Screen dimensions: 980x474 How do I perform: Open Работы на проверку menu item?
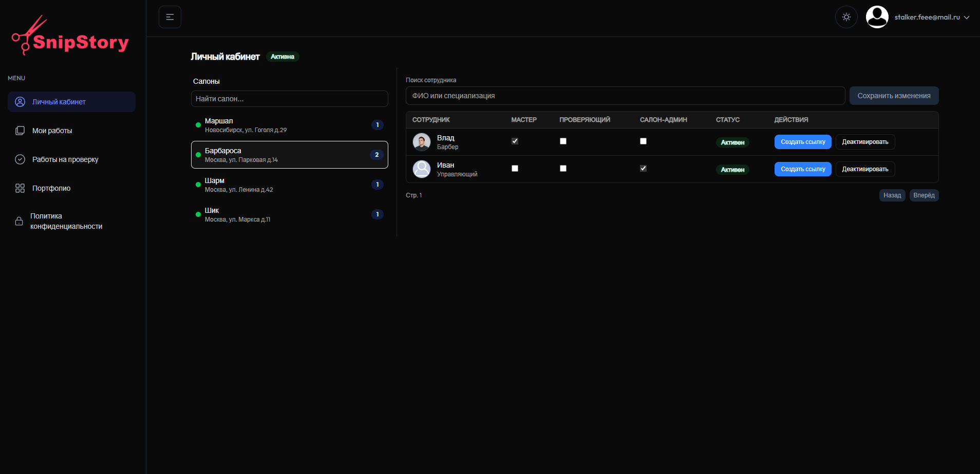[71, 159]
